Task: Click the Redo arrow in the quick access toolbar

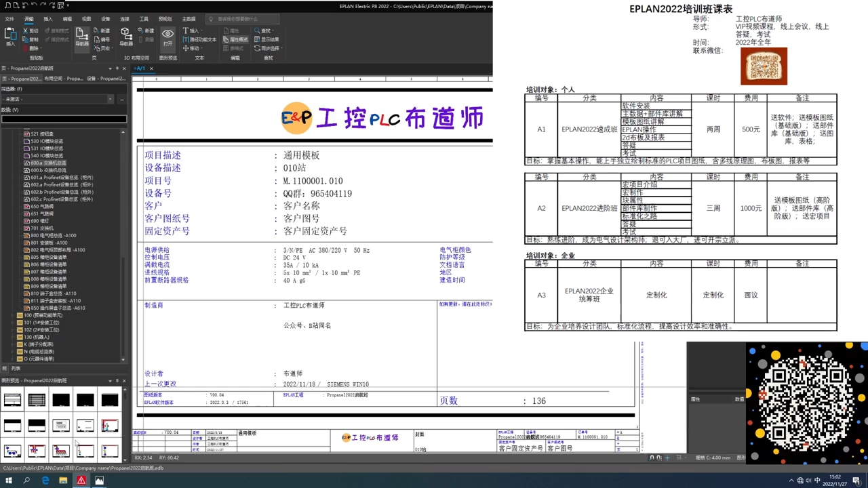Action: point(43,5)
